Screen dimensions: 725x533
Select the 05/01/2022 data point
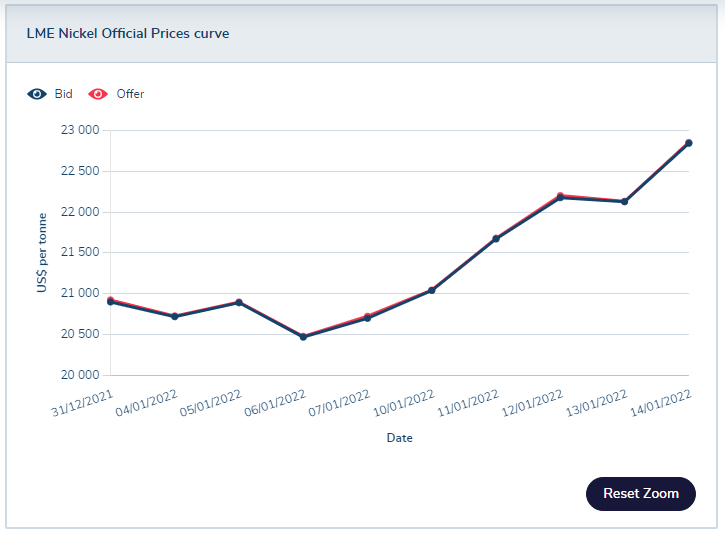(x=239, y=302)
